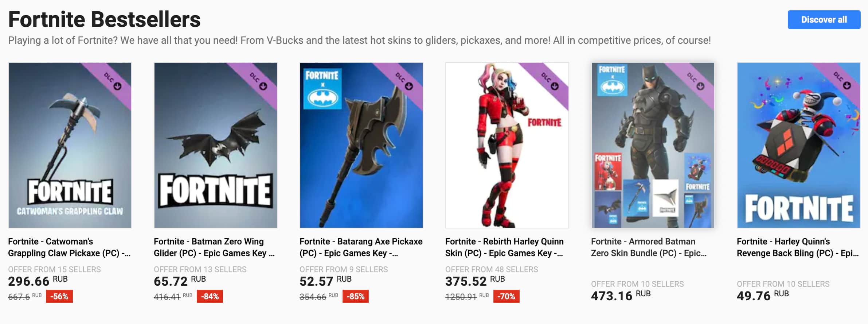This screenshot has width=868, height=324.
Task: Click the Discover all button
Action: click(824, 20)
